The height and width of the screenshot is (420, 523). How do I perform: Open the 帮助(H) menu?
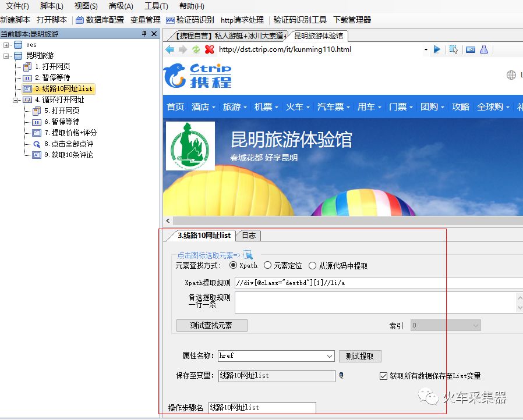click(192, 6)
